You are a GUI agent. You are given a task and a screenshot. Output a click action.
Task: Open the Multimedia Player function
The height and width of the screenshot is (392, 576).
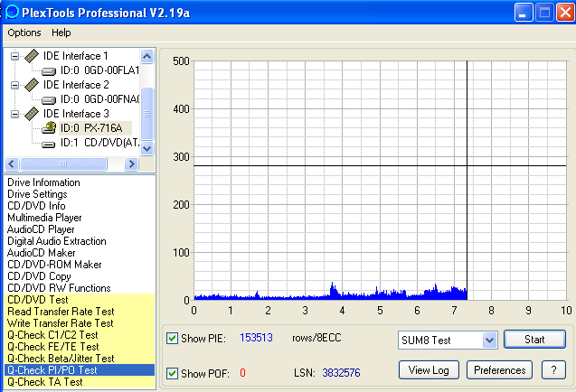pos(44,218)
